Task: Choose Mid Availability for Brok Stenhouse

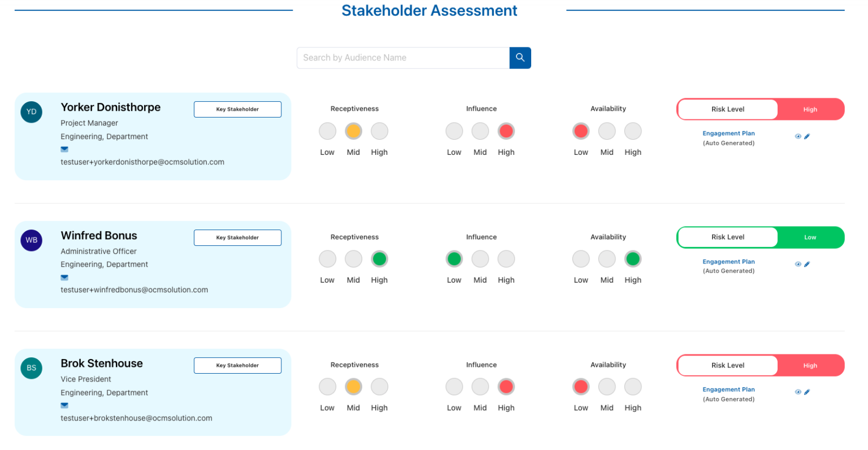Action: tap(607, 386)
